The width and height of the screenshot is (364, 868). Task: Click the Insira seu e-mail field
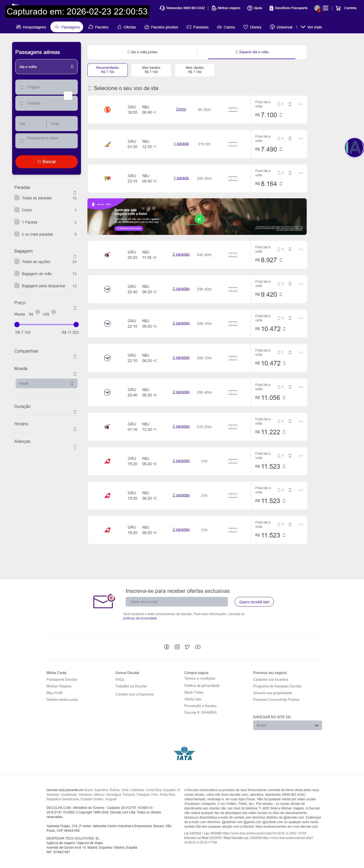tap(176, 601)
